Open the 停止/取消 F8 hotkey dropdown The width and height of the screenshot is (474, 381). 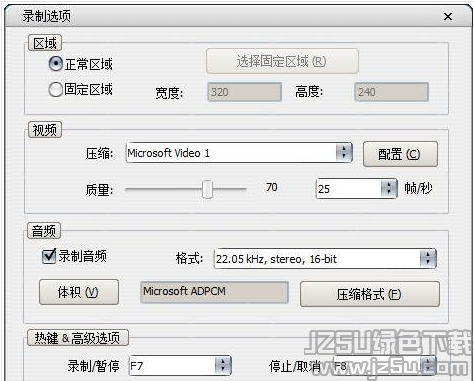click(385, 366)
